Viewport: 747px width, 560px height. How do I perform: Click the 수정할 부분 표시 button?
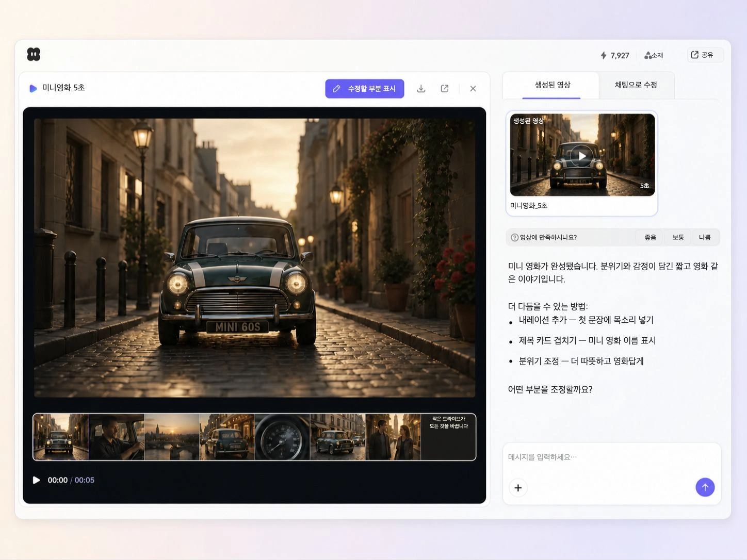365,89
